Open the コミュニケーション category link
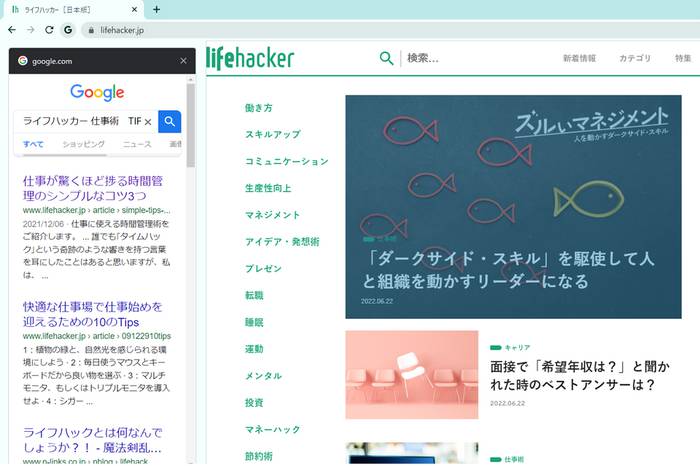This screenshot has height=466, width=700. [x=287, y=161]
